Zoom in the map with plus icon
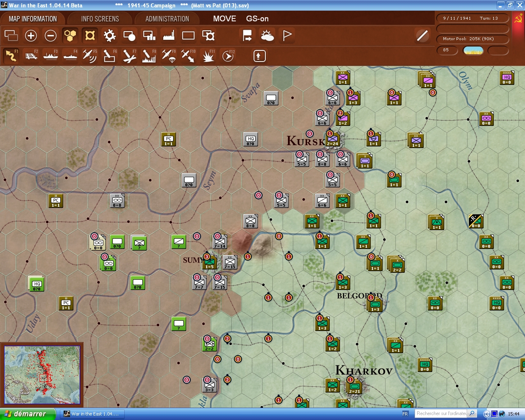 coord(31,36)
